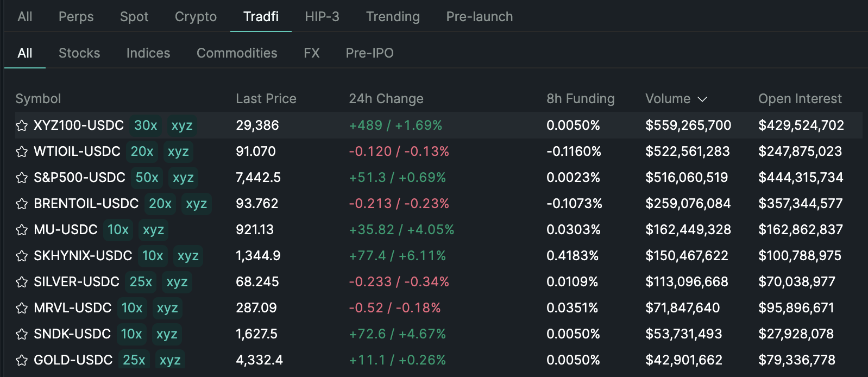Mark BRENTOIL-USDC as favorite
Screen dimensions: 868x377
pyautogui.click(x=22, y=204)
